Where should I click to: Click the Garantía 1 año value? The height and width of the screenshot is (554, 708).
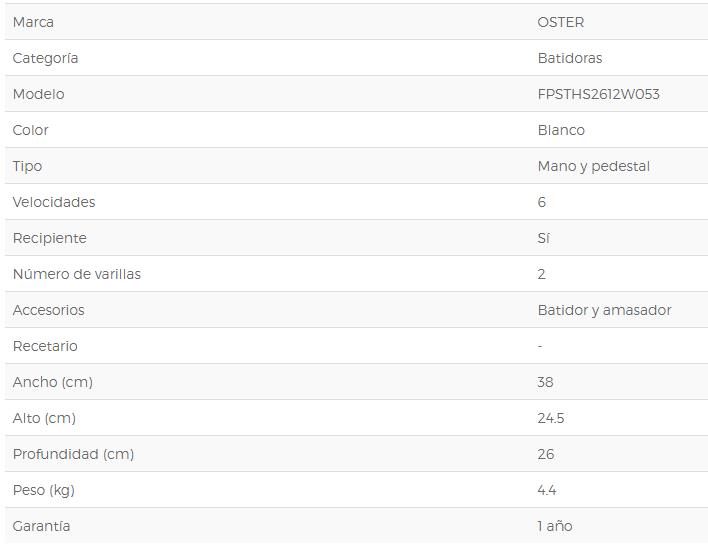[555, 526]
